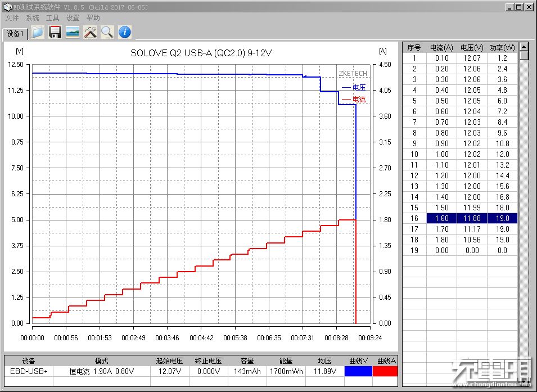The height and width of the screenshot is (392, 537).
Task: Click the table scrollbar thumb
Action: click(524, 56)
